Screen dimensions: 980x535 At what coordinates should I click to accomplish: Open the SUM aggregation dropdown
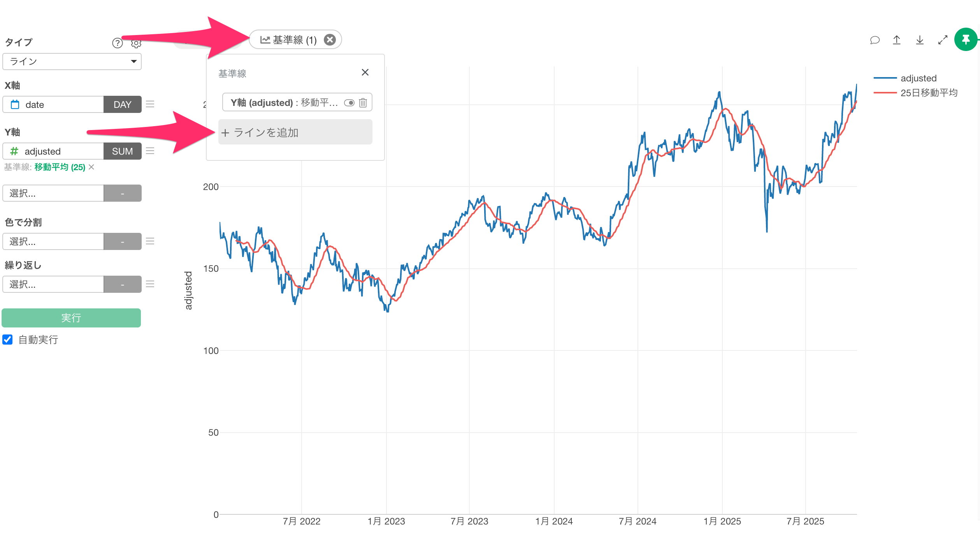tap(122, 151)
